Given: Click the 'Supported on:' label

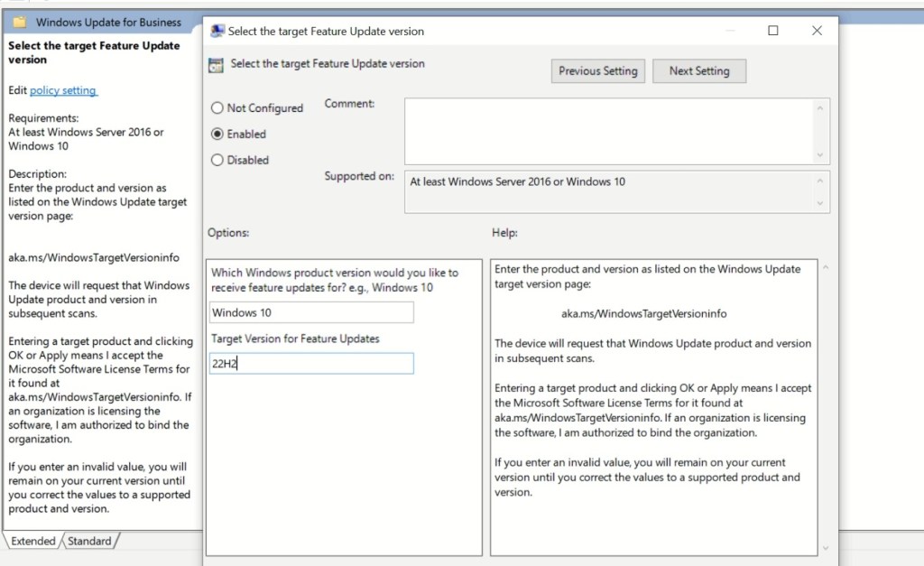Looking at the screenshot, I should [359, 176].
